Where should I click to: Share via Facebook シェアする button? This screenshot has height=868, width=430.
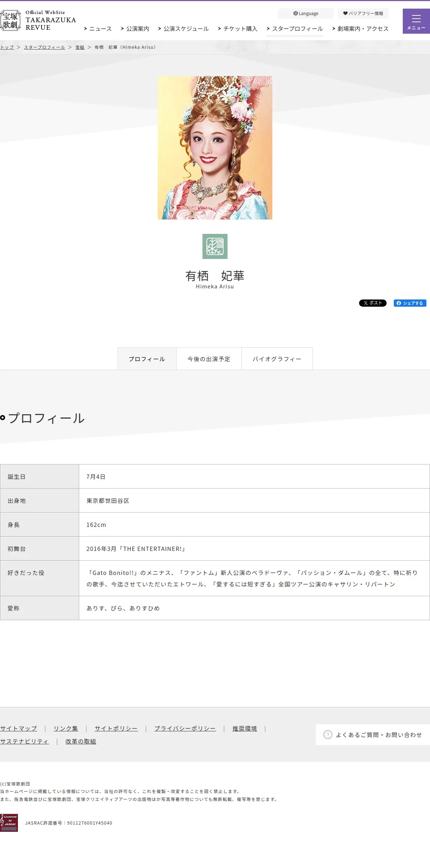point(410,303)
